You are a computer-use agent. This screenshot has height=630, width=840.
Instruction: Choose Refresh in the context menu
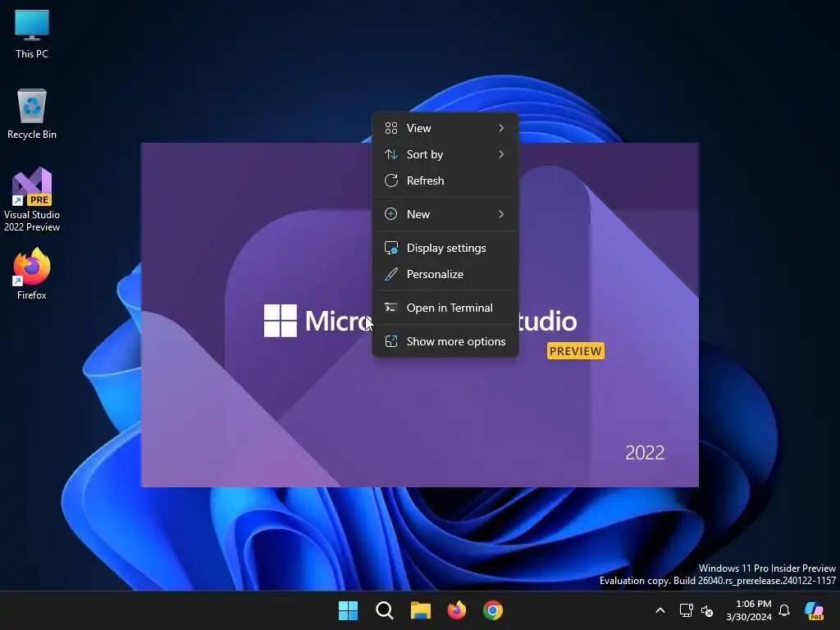point(445,180)
